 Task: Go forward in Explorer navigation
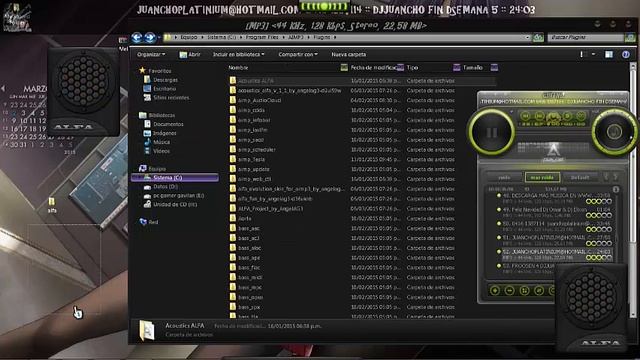(150, 38)
